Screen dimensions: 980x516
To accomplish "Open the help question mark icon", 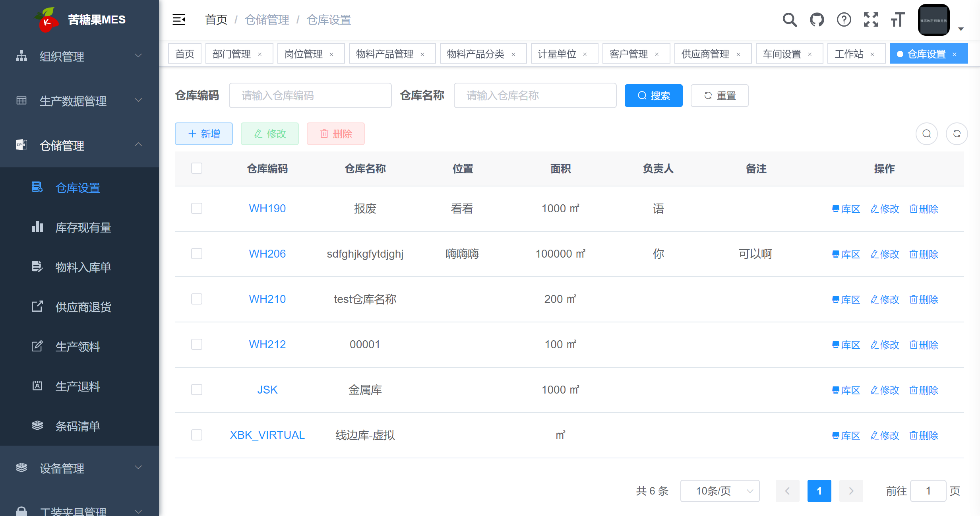I will click(844, 19).
